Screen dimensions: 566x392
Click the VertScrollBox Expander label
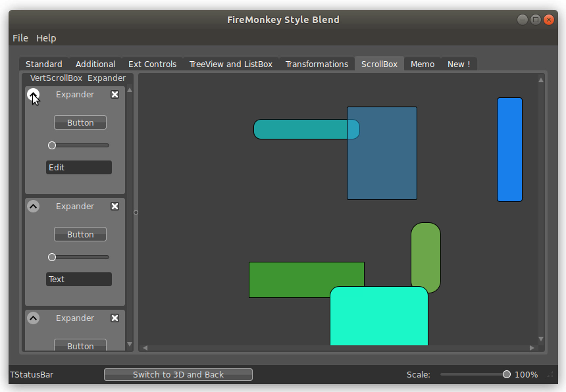78,78
